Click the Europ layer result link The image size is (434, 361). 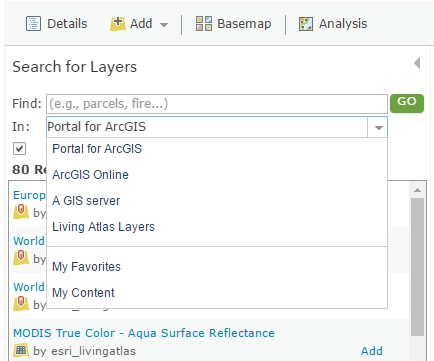(29, 195)
